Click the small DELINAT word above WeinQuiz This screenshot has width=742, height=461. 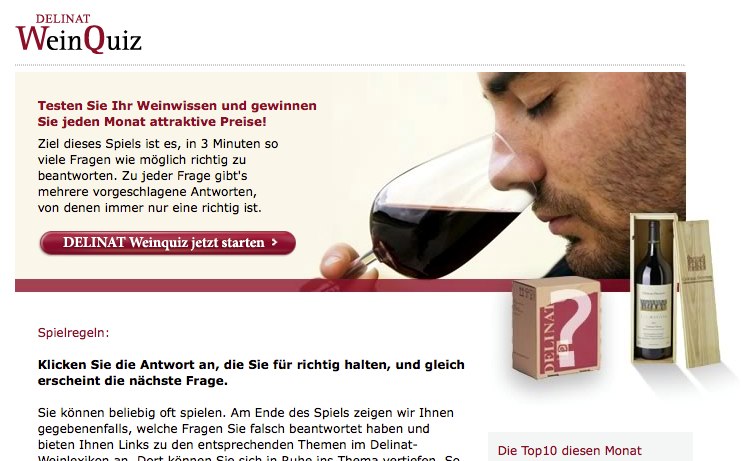[62, 19]
